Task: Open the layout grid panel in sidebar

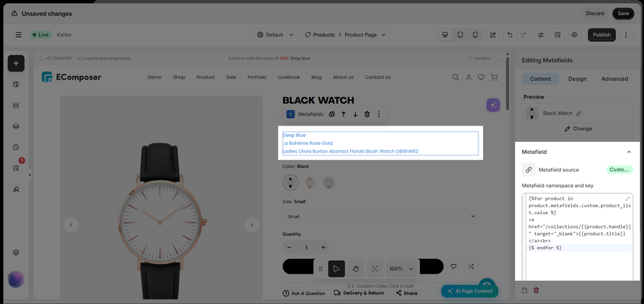Action: (16, 85)
